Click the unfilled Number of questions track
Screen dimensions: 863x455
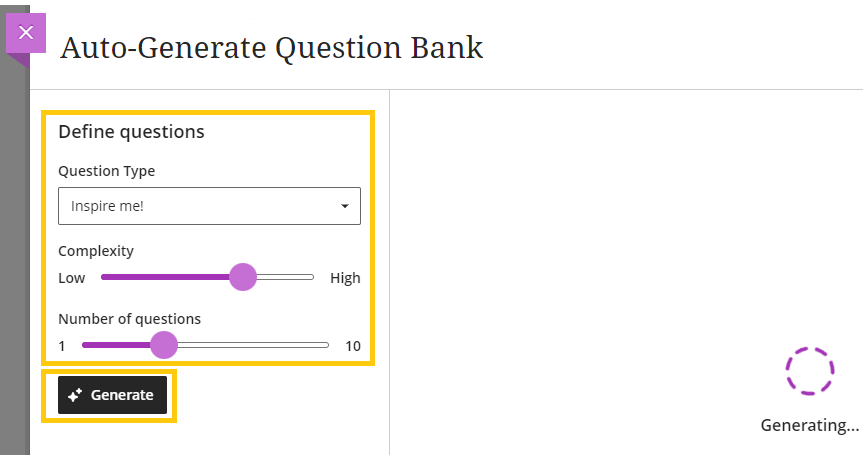pyautogui.click(x=253, y=345)
